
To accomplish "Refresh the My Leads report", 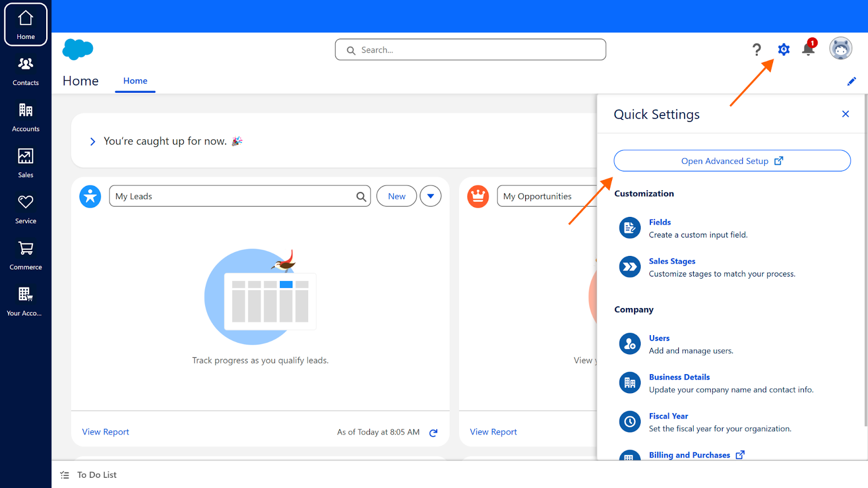I will point(433,433).
